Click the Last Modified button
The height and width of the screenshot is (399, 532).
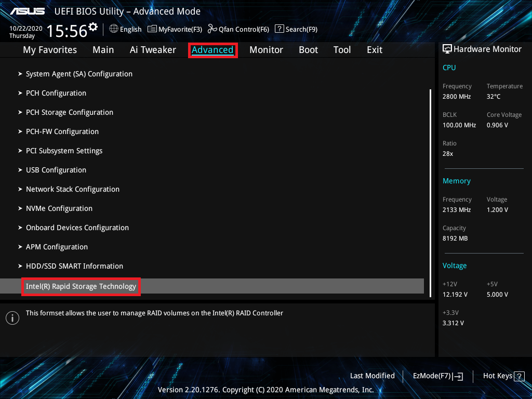point(372,376)
